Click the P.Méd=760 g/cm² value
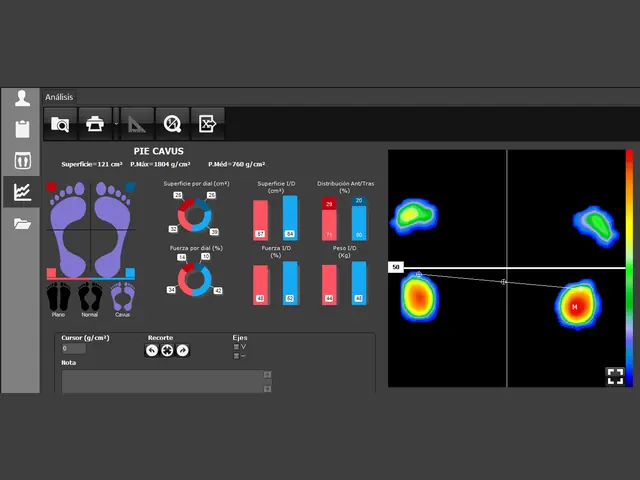 pos(237,164)
